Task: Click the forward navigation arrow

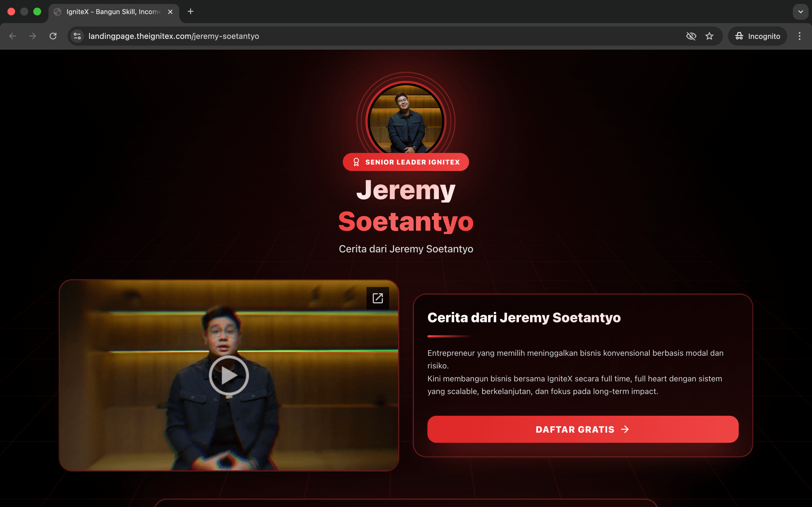Action: coord(32,36)
